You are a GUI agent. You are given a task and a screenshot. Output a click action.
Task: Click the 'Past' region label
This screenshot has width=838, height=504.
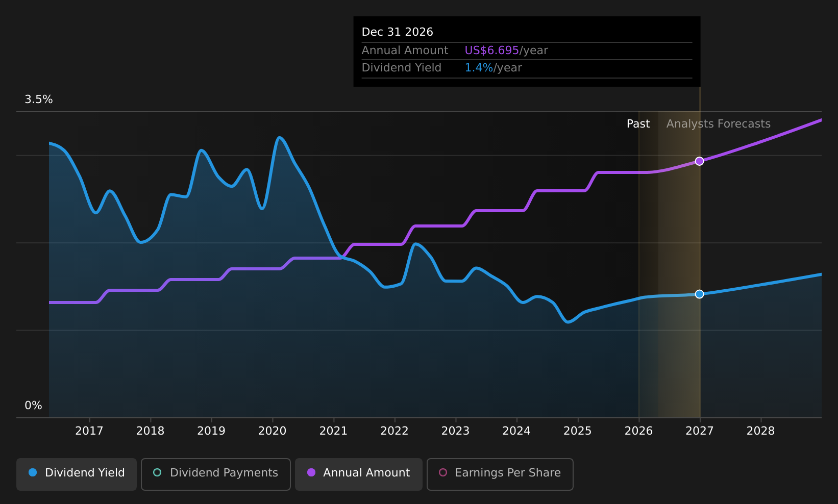tap(638, 124)
